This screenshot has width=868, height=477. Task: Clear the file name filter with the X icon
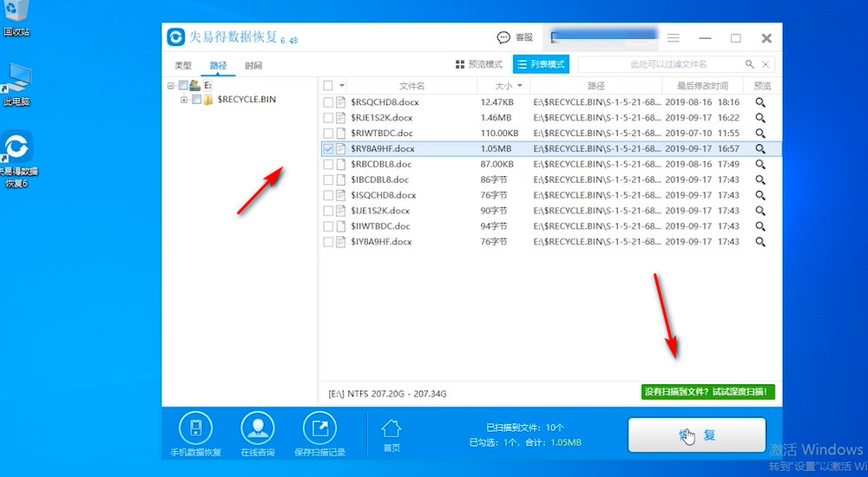(x=766, y=64)
